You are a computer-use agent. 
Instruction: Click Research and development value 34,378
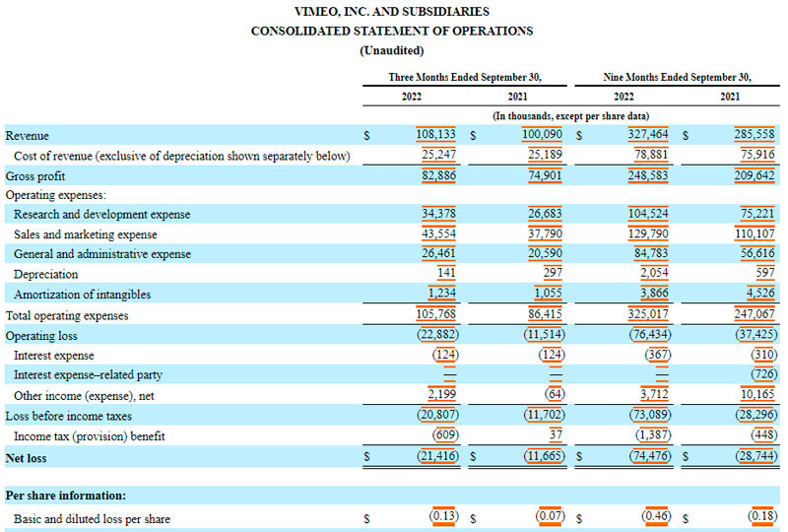(438, 214)
